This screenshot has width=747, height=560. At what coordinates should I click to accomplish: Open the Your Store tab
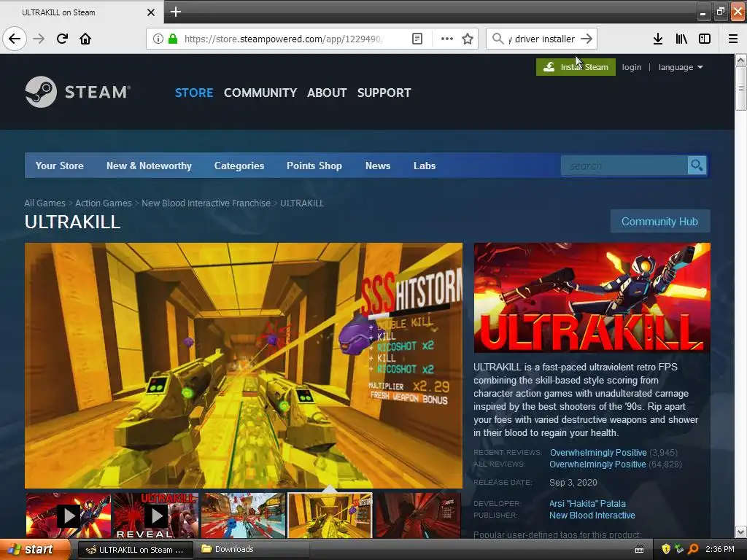(60, 166)
